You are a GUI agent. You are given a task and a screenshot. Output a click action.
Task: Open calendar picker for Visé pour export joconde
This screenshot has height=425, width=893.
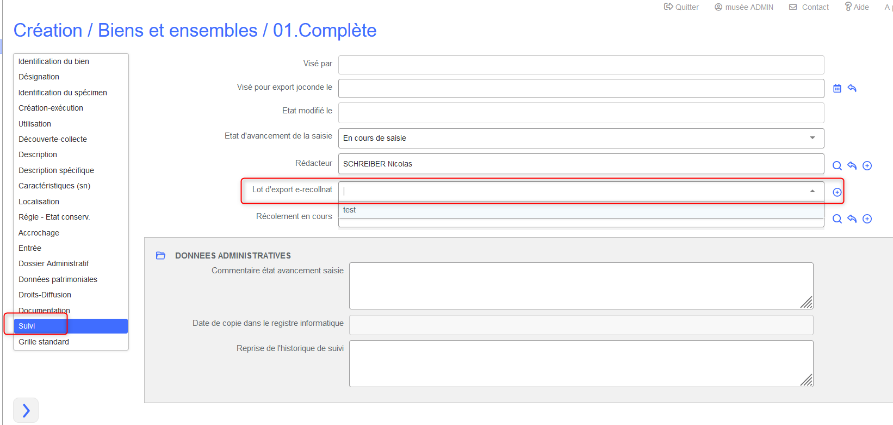(838, 88)
